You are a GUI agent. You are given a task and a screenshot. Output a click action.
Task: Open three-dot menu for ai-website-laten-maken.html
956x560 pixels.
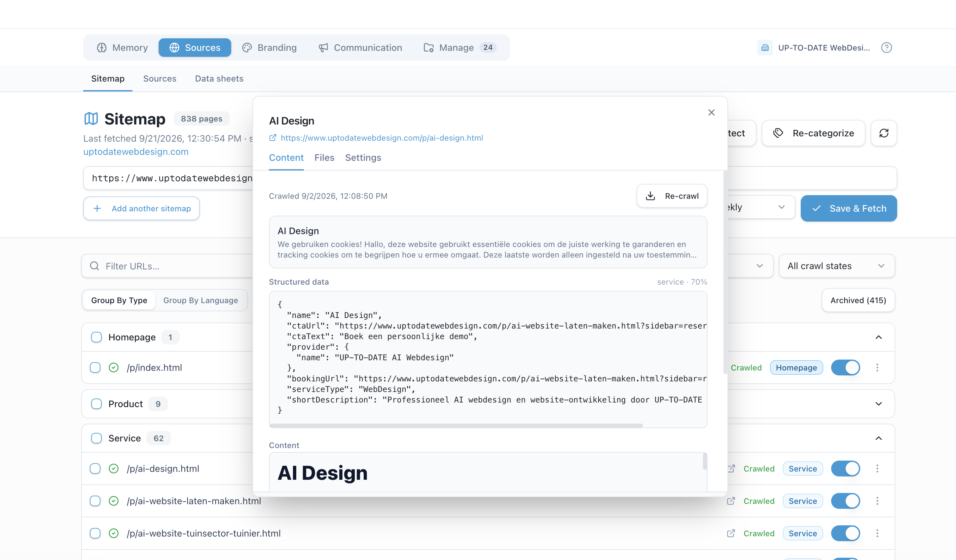(877, 501)
